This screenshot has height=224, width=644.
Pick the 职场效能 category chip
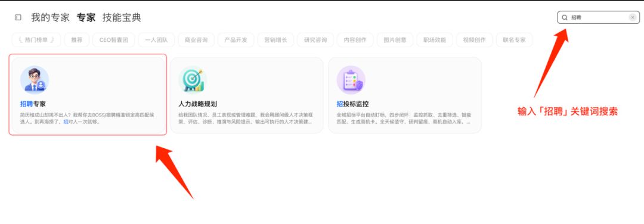point(435,40)
